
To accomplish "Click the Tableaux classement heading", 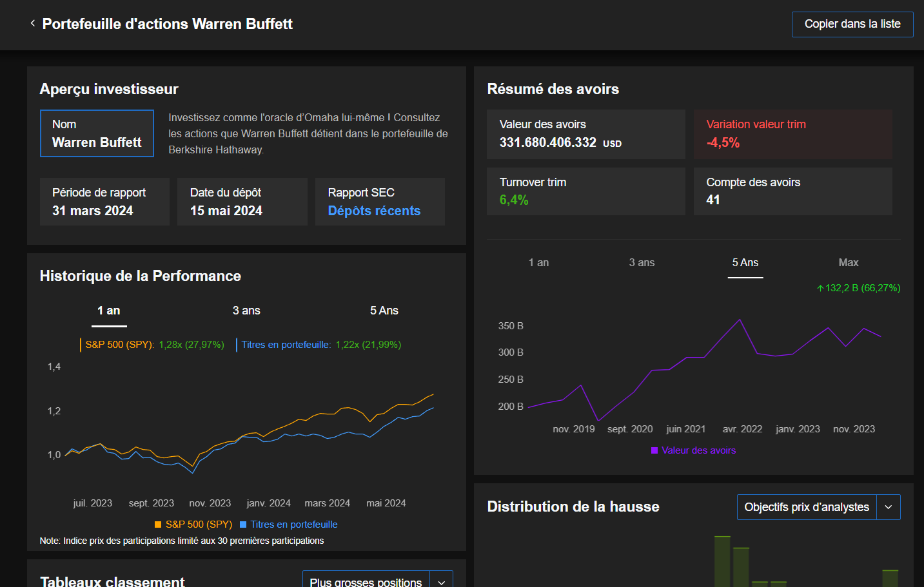I will pyautogui.click(x=112, y=581).
